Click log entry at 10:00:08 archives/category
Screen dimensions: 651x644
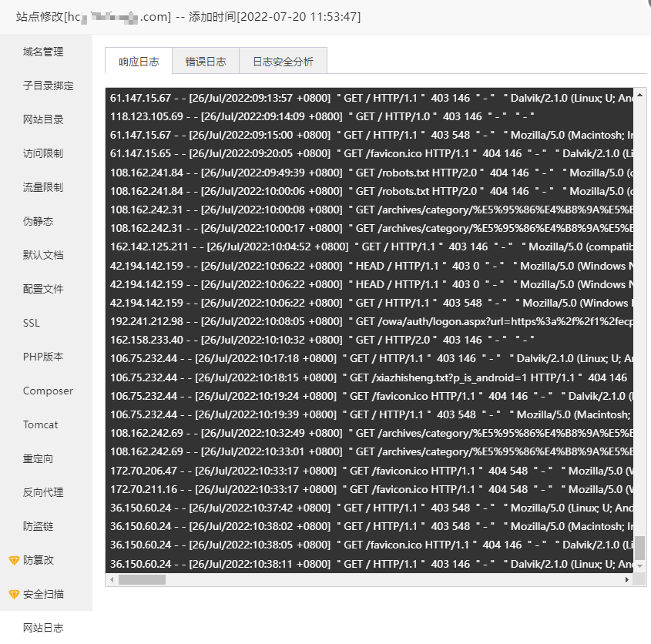pyautogui.click(x=370, y=210)
